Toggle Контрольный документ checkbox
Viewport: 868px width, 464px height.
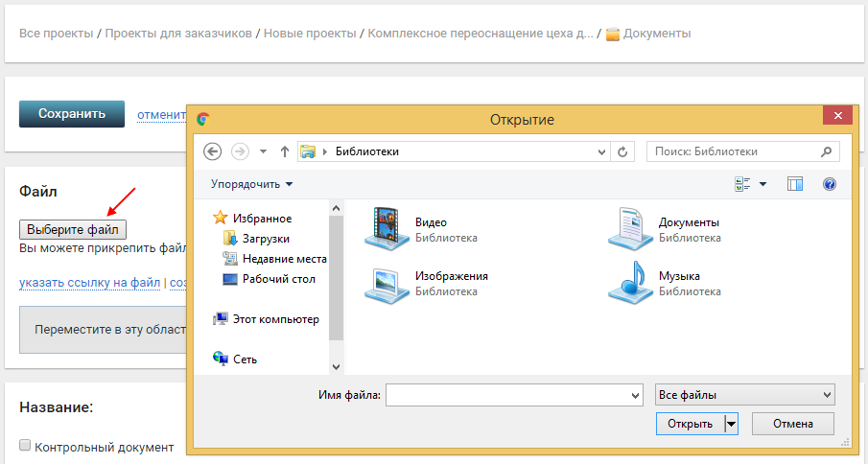coord(25,445)
